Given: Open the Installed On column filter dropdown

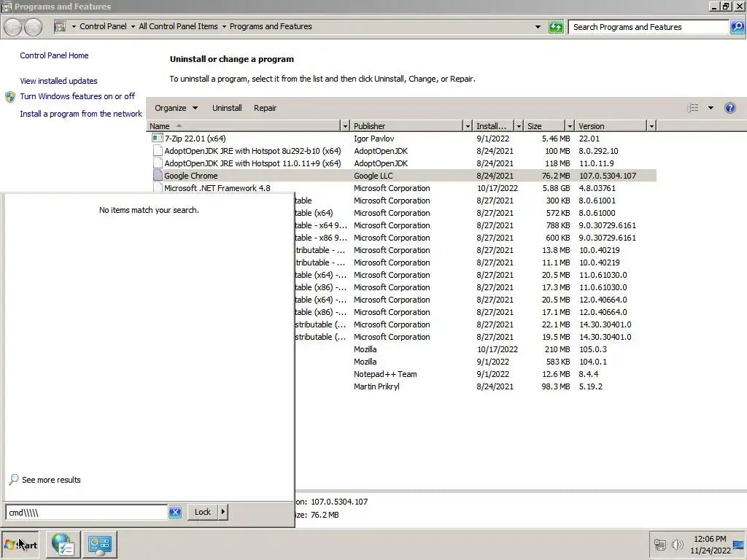Looking at the screenshot, I should [x=519, y=126].
